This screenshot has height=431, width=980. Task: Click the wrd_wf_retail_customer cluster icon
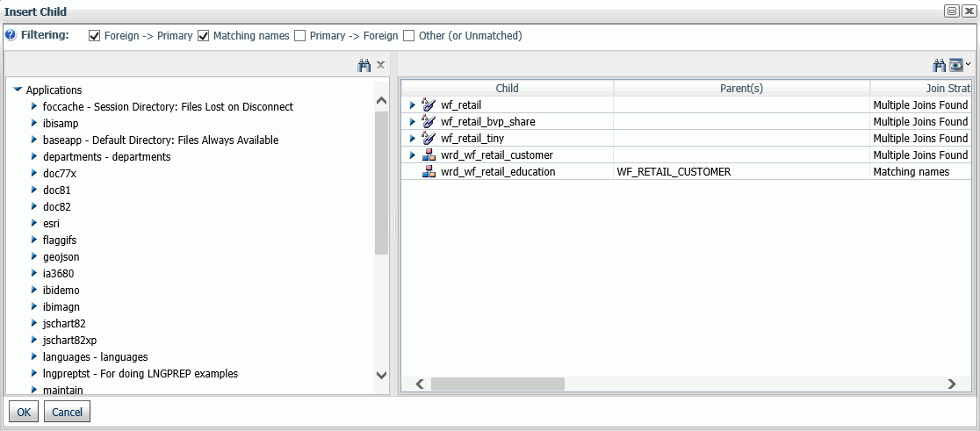pyautogui.click(x=429, y=154)
